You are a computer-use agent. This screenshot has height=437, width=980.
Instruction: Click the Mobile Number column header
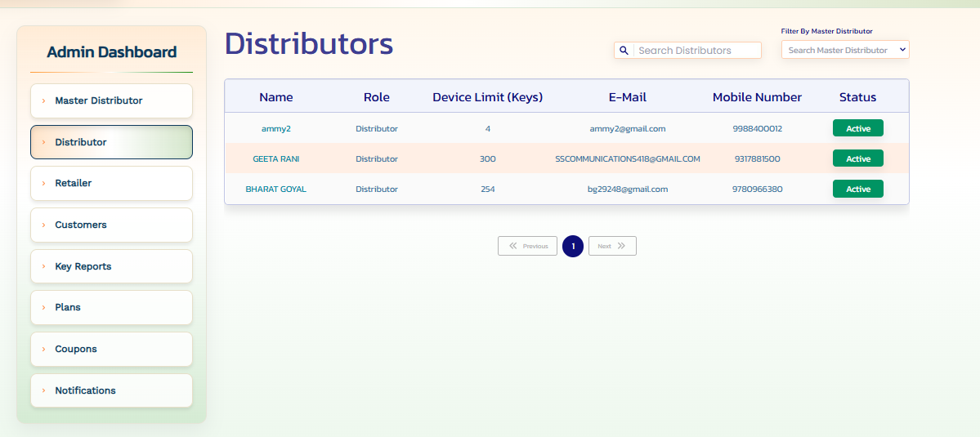coord(758,97)
